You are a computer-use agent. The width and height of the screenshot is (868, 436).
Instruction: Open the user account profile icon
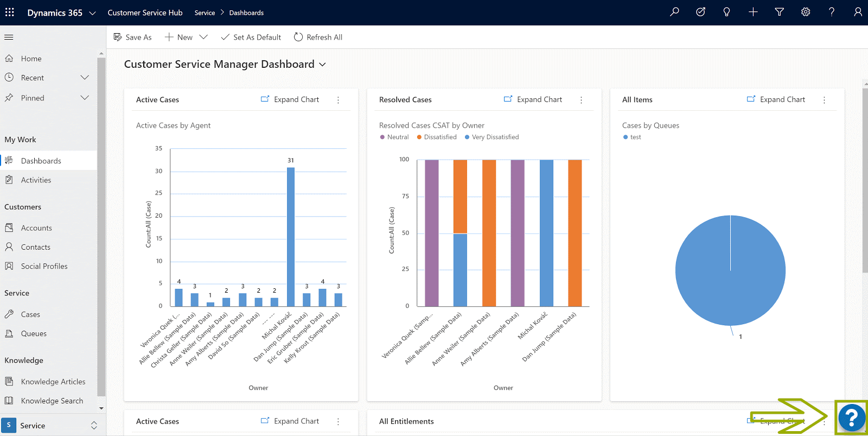(x=858, y=12)
